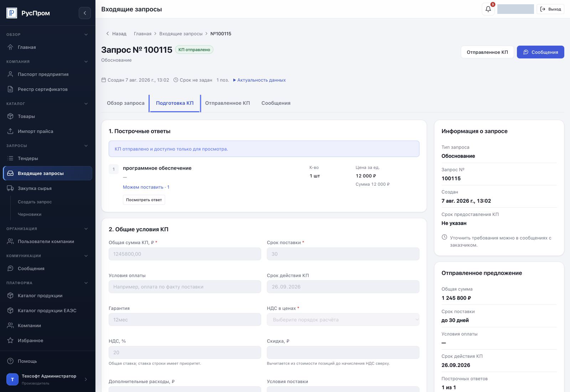Click КП отправлено status badge
Image resolution: width=570 pixels, height=392 pixels.
coord(194,50)
